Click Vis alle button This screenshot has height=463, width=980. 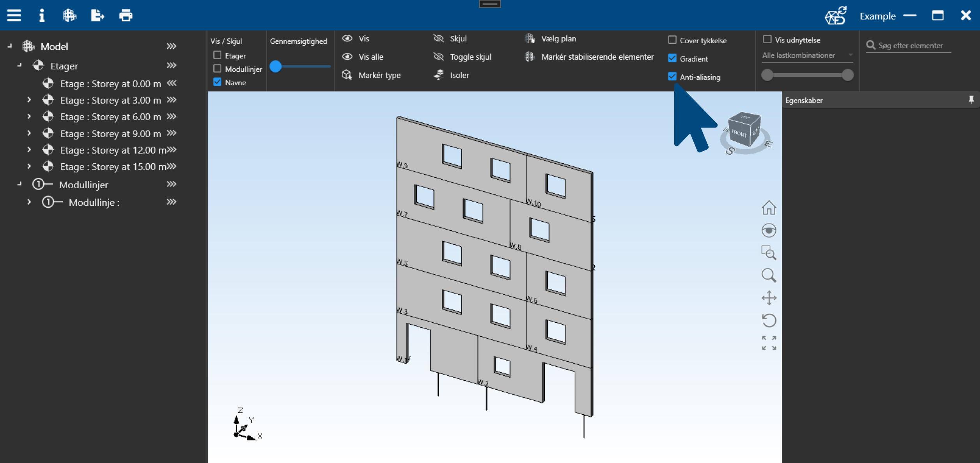click(x=363, y=57)
